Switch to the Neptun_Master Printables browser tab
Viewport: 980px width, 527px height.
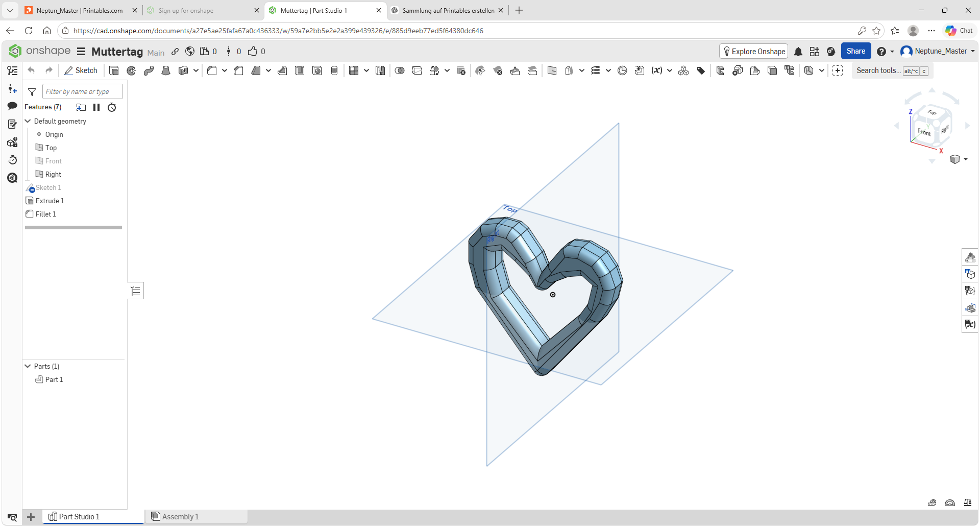point(80,10)
